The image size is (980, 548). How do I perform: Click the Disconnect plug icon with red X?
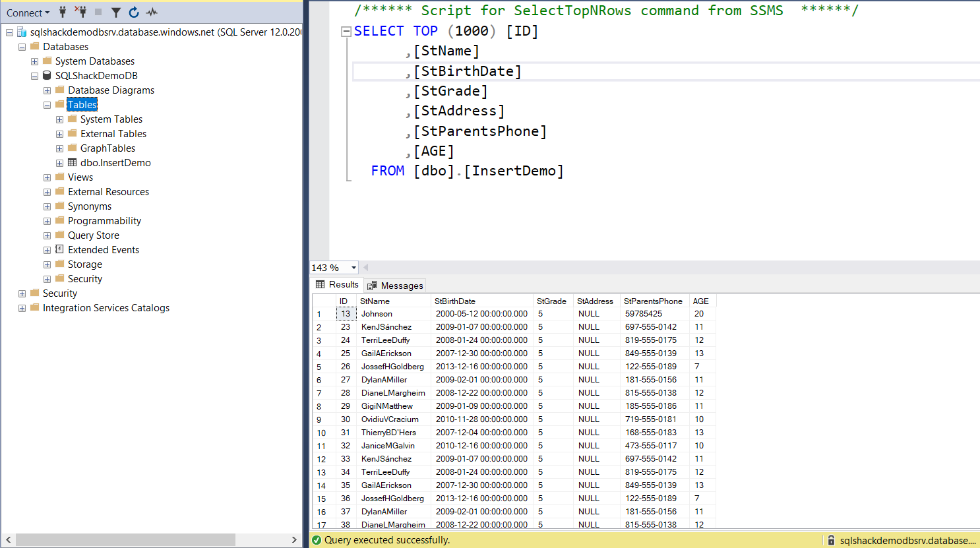click(80, 12)
